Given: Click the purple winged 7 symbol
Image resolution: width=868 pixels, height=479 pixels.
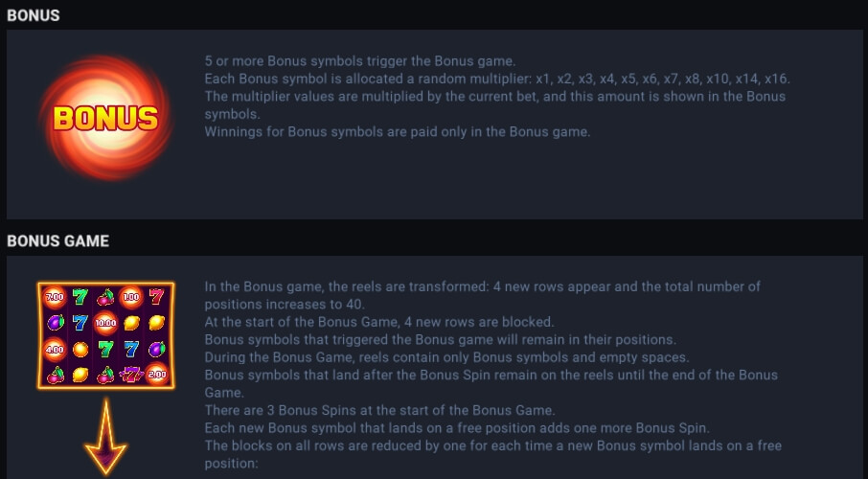Looking at the screenshot, I should point(131,375).
